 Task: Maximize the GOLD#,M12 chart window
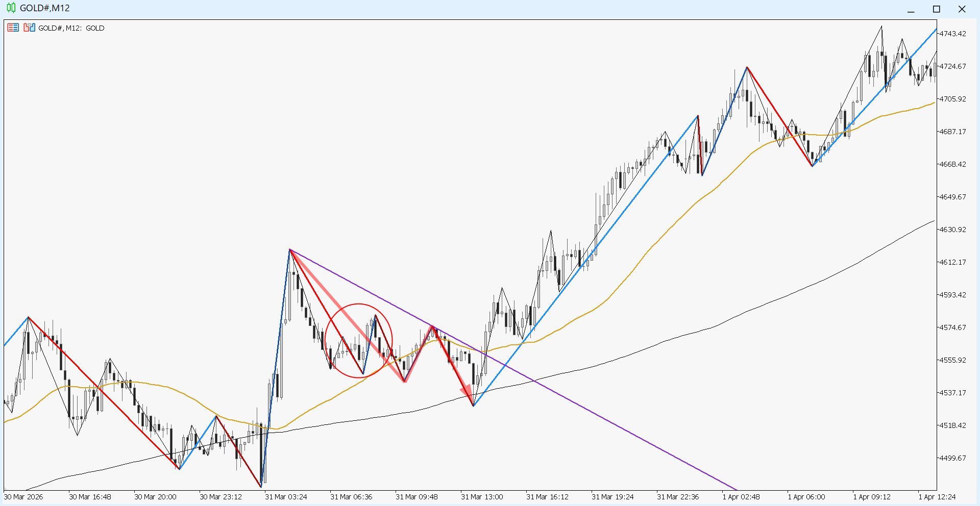coord(936,9)
